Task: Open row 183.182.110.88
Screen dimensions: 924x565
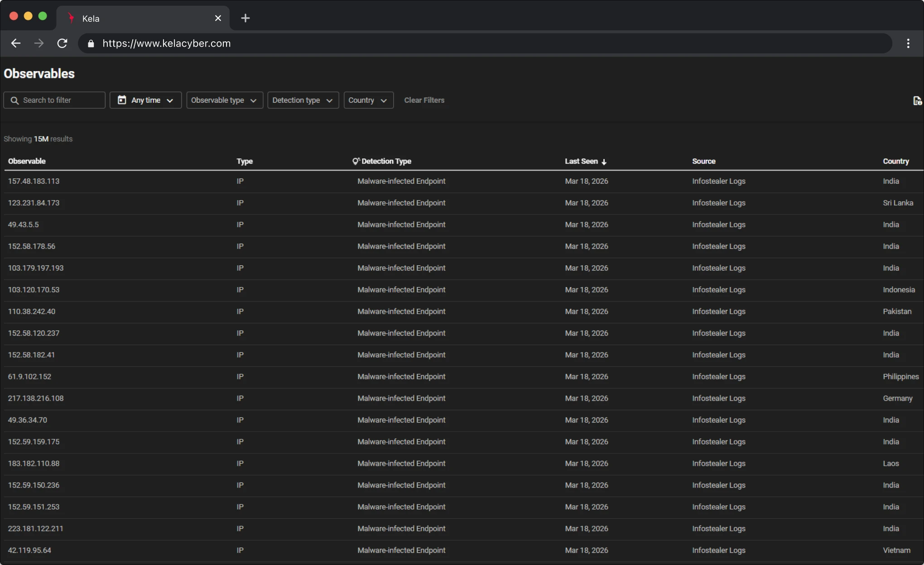Action: (464, 464)
